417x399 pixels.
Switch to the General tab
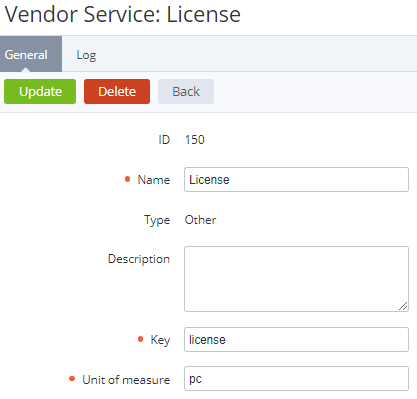[x=31, y=54]
